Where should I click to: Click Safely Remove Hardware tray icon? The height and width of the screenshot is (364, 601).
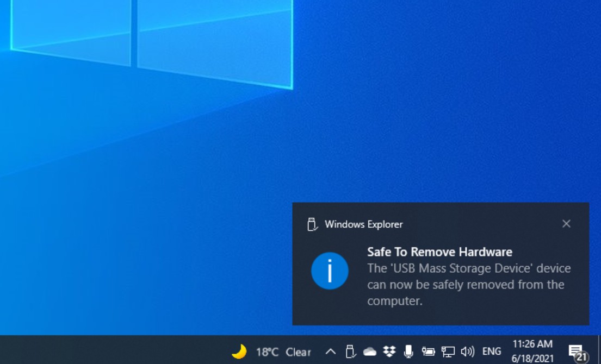tap(350, 352)
